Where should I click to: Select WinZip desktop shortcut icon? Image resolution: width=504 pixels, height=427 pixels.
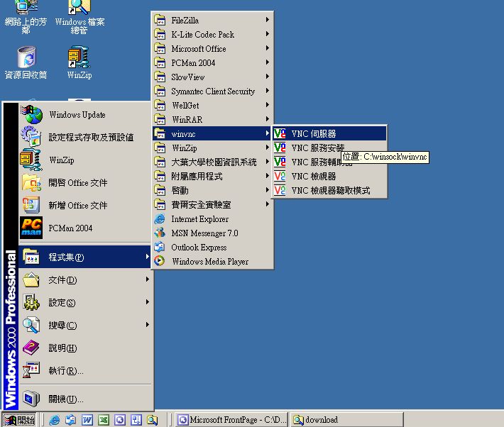pos(80,62)
